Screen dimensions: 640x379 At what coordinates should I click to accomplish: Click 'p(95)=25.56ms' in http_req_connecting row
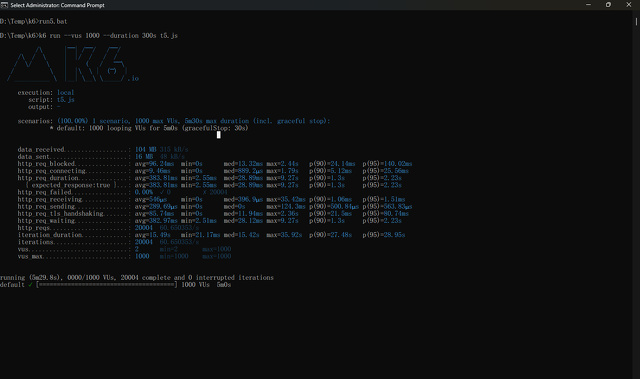click(385, 171)
